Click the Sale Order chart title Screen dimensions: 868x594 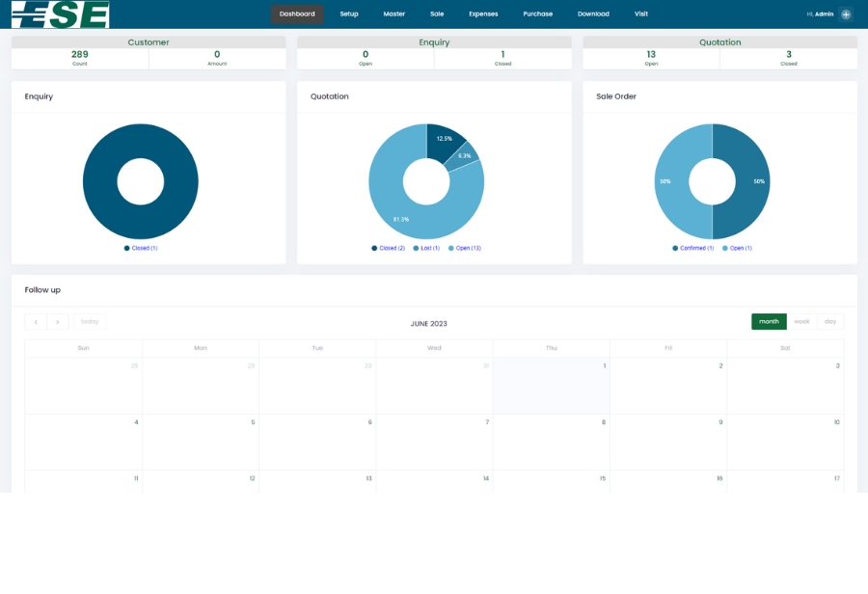[616, 96]
